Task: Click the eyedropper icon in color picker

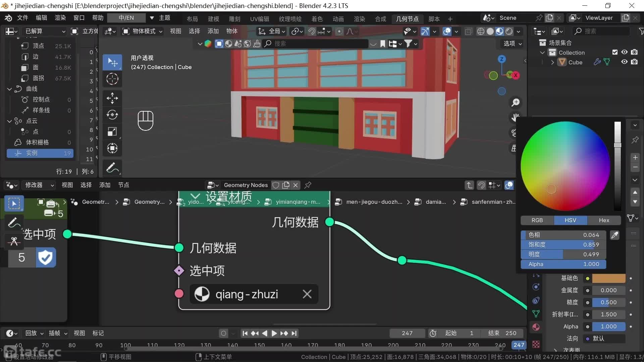Action: (614, 235)
